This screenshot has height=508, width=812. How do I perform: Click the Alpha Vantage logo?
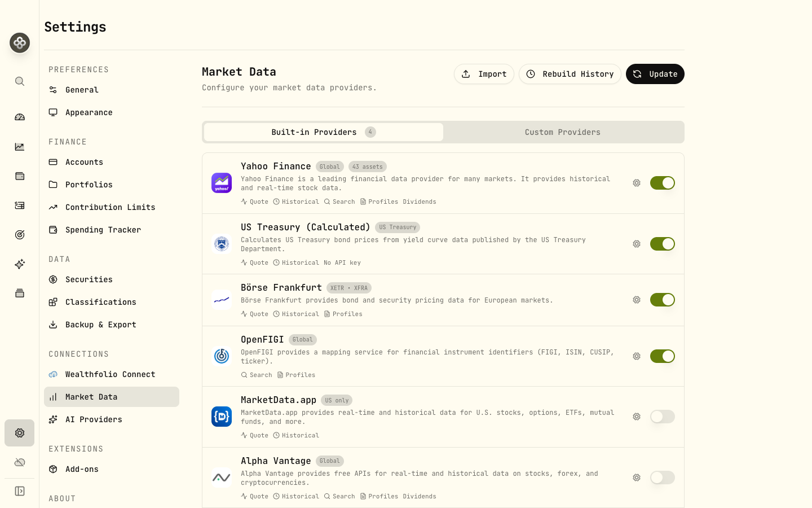222,478
